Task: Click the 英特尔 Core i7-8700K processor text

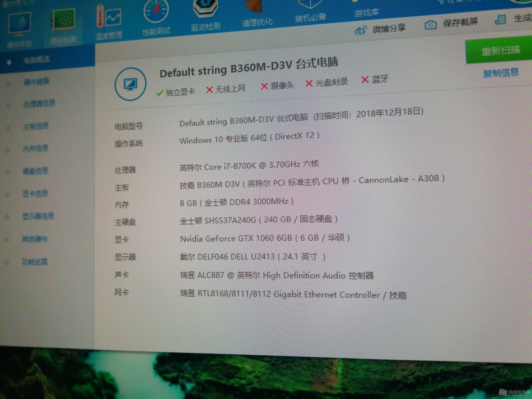Action: click(249, 166)
